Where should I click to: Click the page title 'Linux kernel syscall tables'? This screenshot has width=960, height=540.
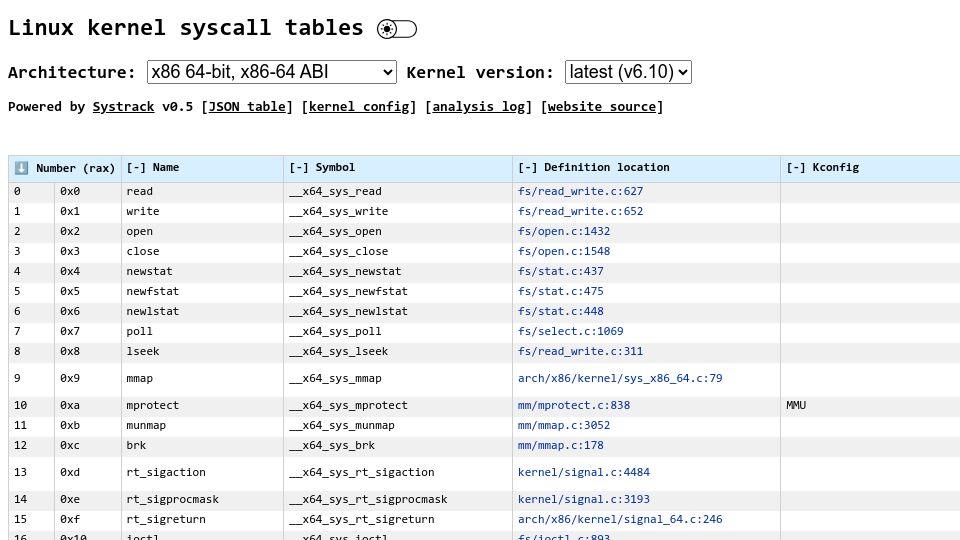(186, 28)
